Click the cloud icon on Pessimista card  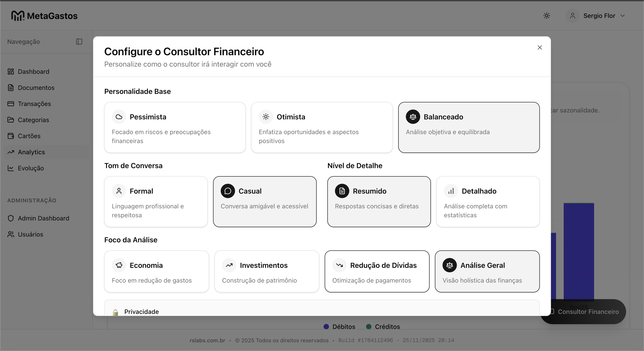[119, 117]
